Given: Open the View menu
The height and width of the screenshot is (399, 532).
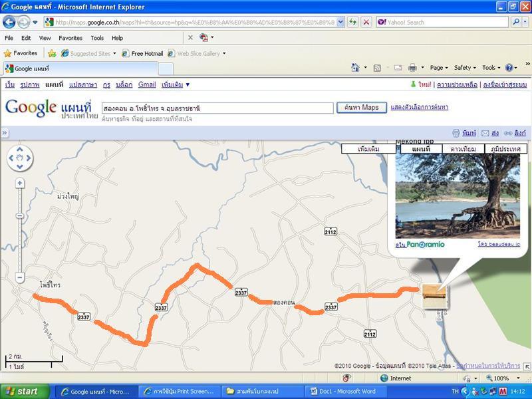Looking at the screenshot, I should [x=45, y=38].
